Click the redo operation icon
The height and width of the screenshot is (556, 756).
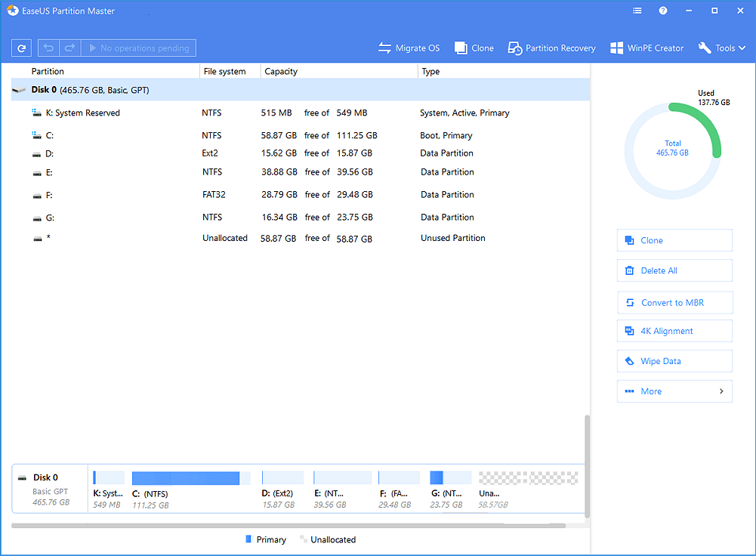[x=69, y=48]
